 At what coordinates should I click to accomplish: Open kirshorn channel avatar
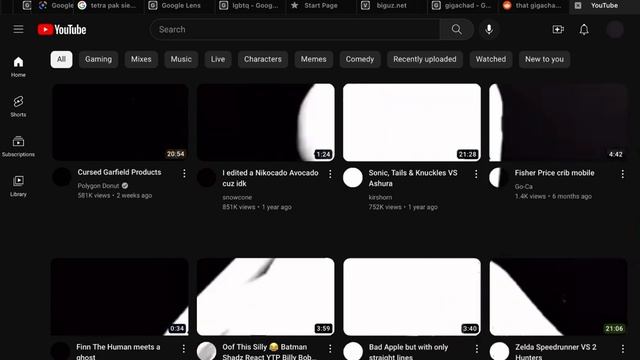pos(353,178)
